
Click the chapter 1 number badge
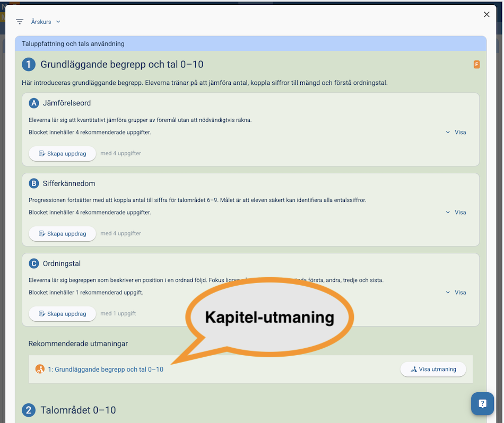pos(28,65)
